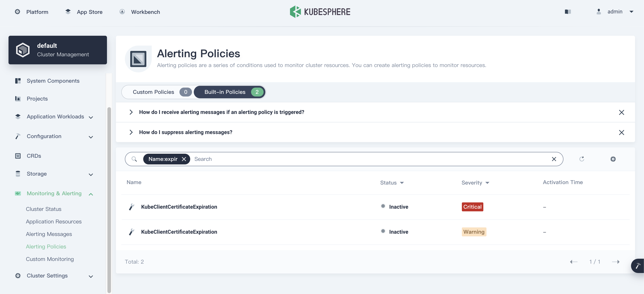Screen dimensions: 644x294
Task: Open the table column customization settings
Action: click(613, 159)
